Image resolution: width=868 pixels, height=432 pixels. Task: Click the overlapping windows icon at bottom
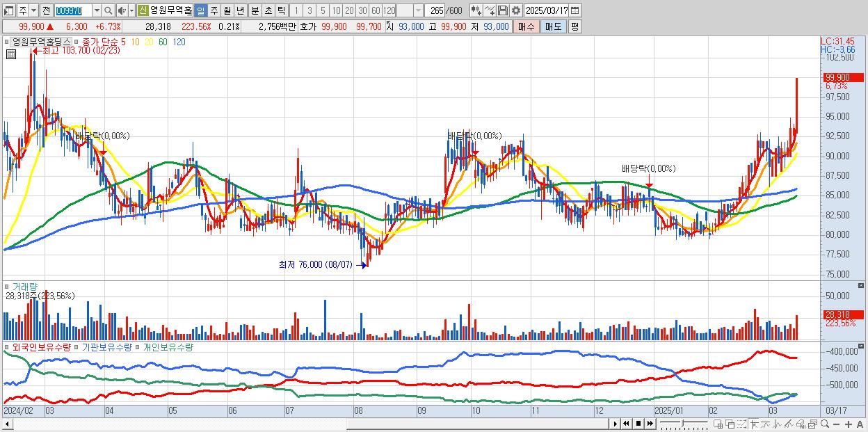[730, 424]
